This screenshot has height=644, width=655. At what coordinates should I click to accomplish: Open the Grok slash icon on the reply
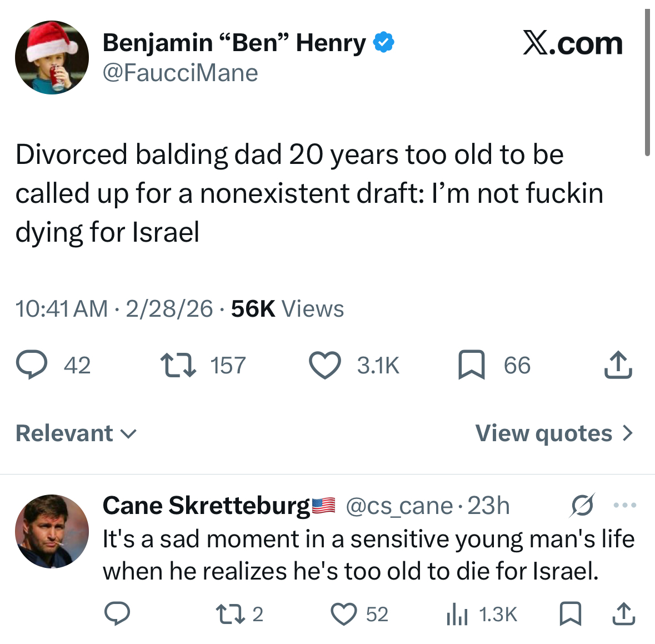coord(582,505)
